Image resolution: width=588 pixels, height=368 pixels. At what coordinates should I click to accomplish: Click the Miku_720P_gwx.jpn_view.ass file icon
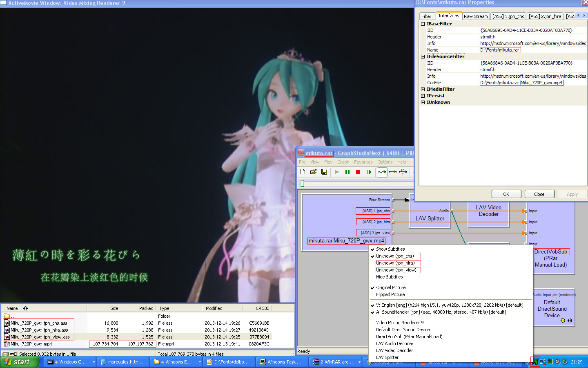[x=7, y=337]
